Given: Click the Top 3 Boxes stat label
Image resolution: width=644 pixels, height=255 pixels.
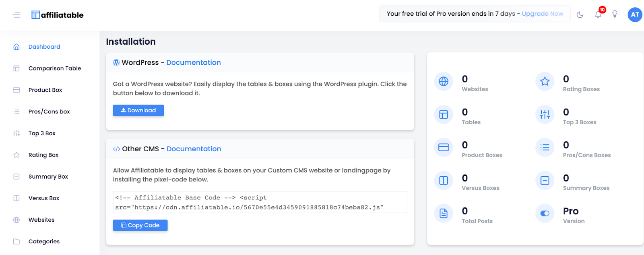Looking at the screenshot, I should point(580,122).
